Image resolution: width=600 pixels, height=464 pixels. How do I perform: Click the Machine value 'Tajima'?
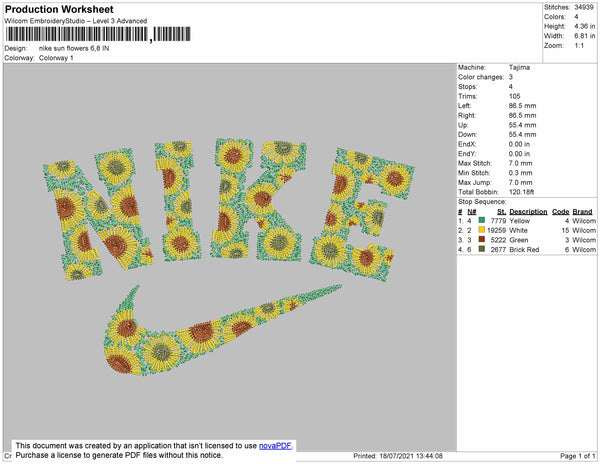[519, 67]
